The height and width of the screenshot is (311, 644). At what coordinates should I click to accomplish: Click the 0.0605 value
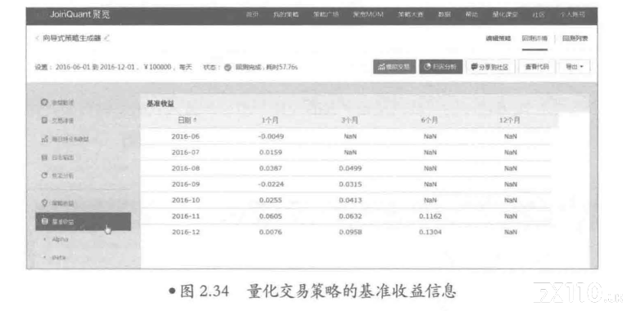271,216
